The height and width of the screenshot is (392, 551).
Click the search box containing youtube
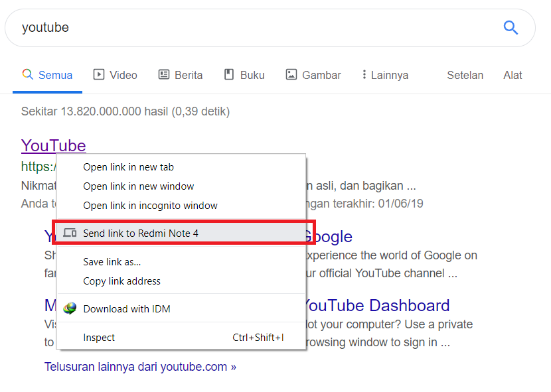point(252,27)
